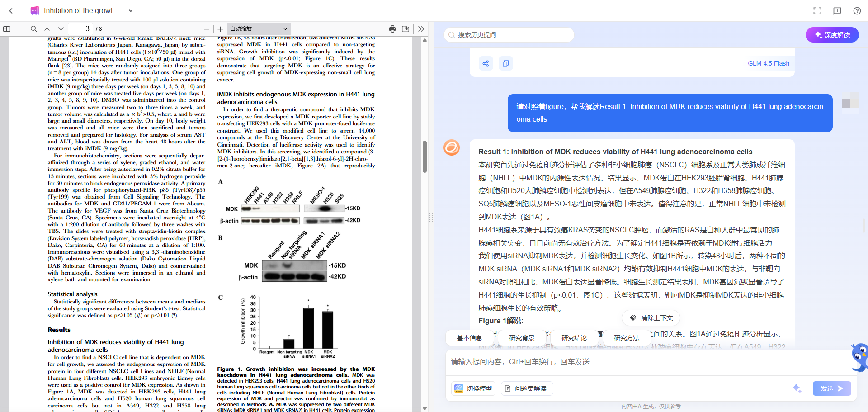
Task: Click the 问题集解读 button
Action: click(527, 388)
